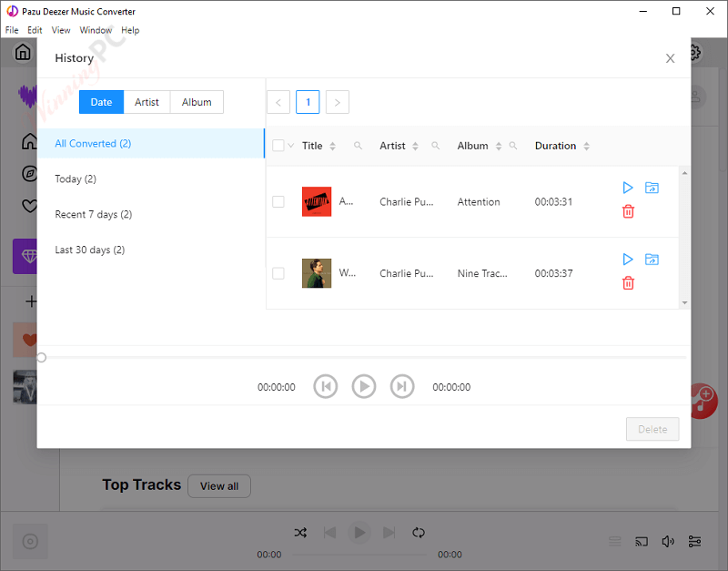Skip to previous track in History player
This screenshot has height=571, width=728.
click(x=326, y=386)
